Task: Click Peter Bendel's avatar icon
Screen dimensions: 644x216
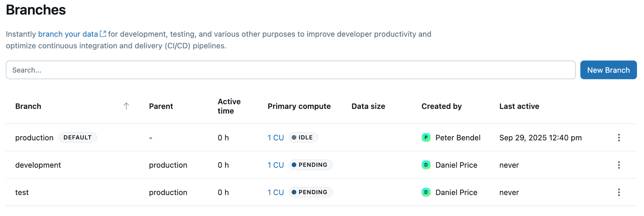Action: [426, 138]
